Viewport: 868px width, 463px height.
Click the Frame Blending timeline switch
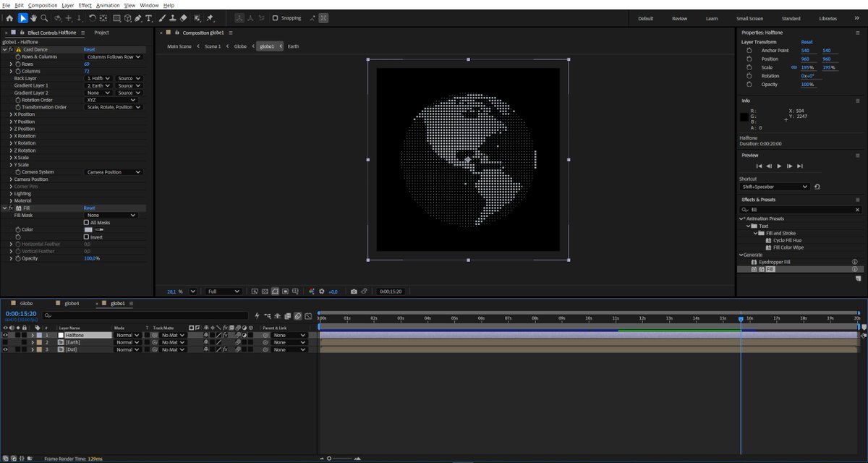tap(288, 315)
